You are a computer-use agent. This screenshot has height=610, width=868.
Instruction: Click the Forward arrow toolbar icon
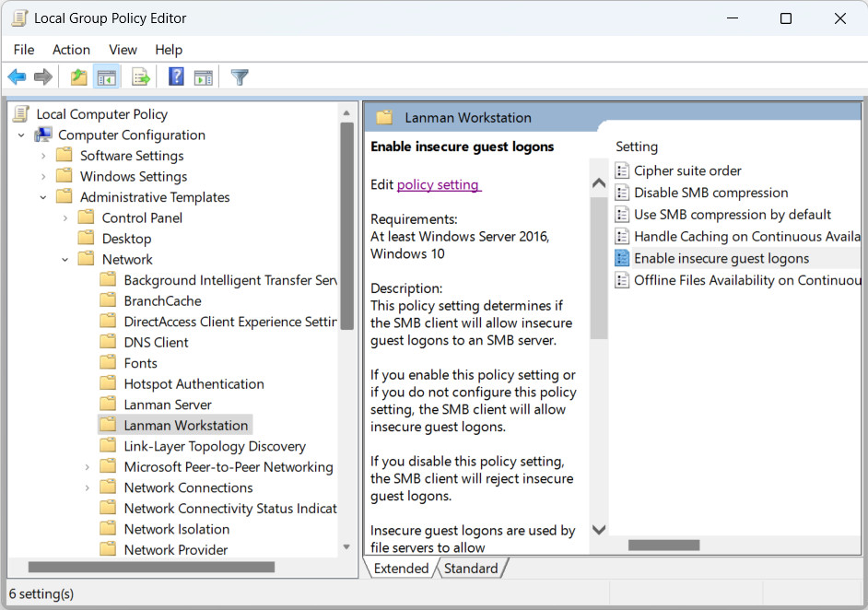43,77
